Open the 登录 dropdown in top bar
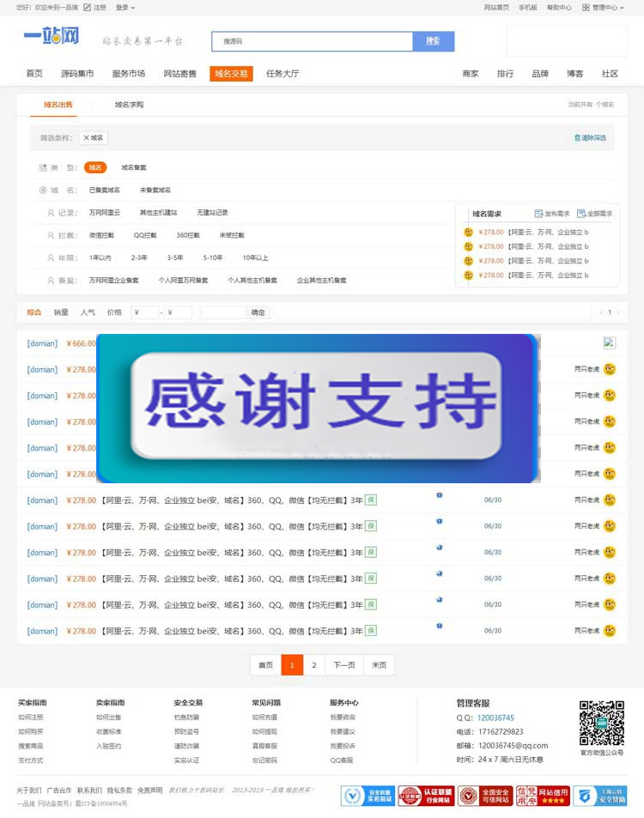This screenshot has width=644, height=818. click(x=125, y=7)
